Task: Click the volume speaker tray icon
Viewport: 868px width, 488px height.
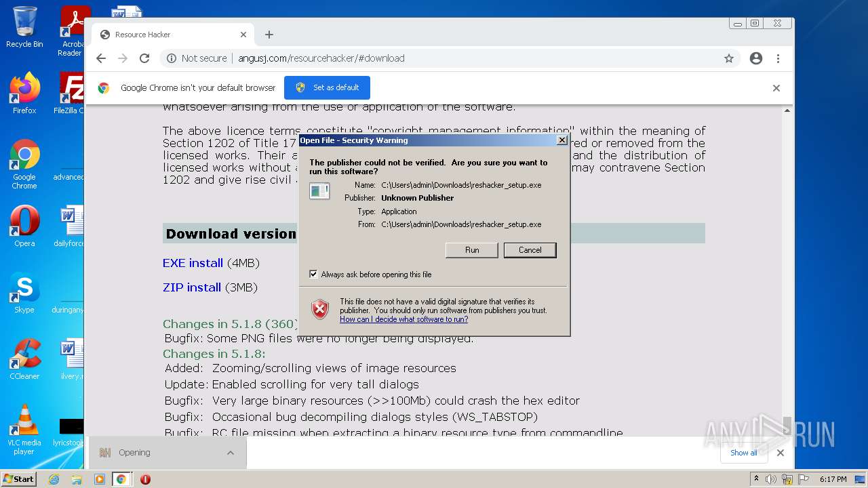Action: [x=771, y=479]
